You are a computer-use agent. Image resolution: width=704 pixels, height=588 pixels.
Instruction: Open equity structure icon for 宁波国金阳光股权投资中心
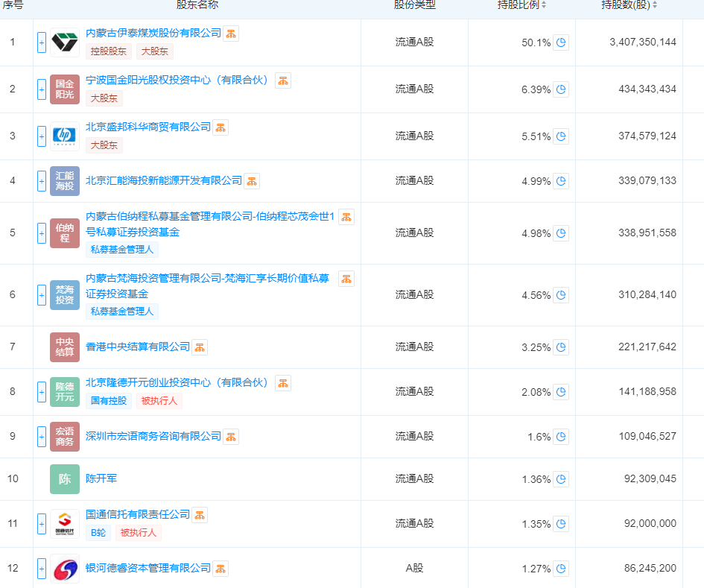[x=283, y=80]
